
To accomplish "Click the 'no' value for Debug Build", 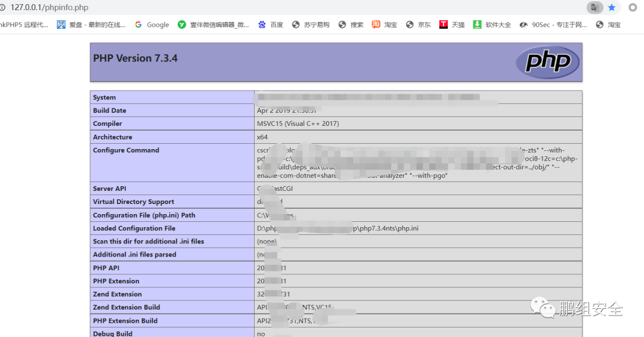I will click(x=261, y=333).
